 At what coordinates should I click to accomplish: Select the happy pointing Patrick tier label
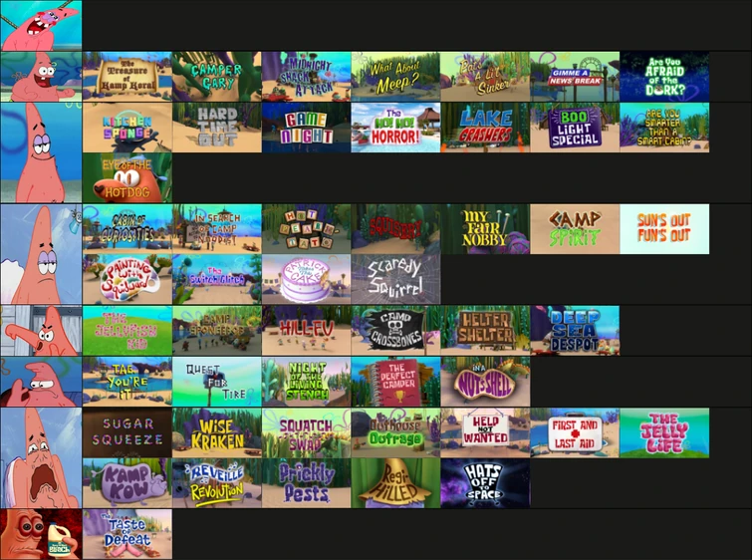(41, 77)
